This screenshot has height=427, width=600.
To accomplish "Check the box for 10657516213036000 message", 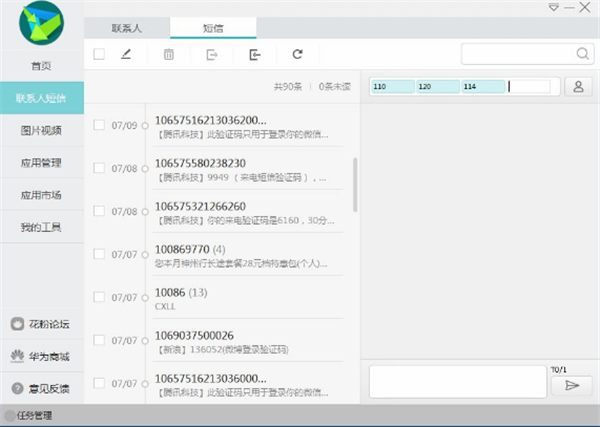I will [99, 383].
